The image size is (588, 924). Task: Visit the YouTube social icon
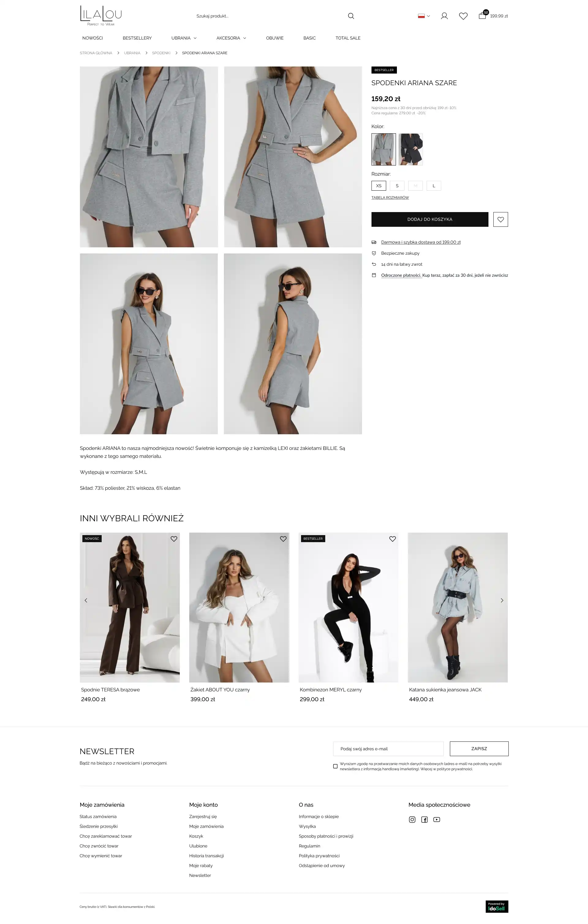pyautogui.click(x=436, y=819)
